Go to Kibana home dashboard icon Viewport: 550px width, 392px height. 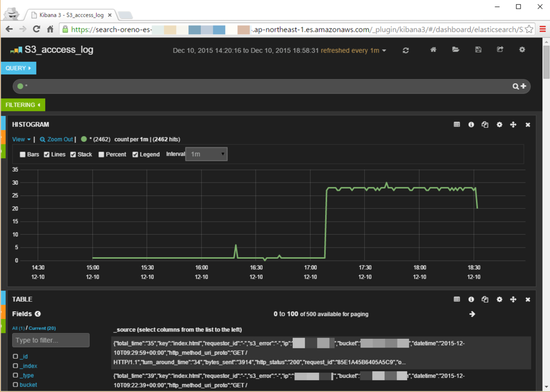click(x=433, y=50)
